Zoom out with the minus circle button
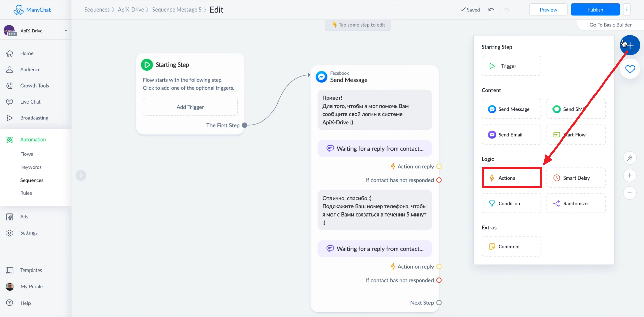The height and width of the screenshot is (317, 644). tap(630, 193)
